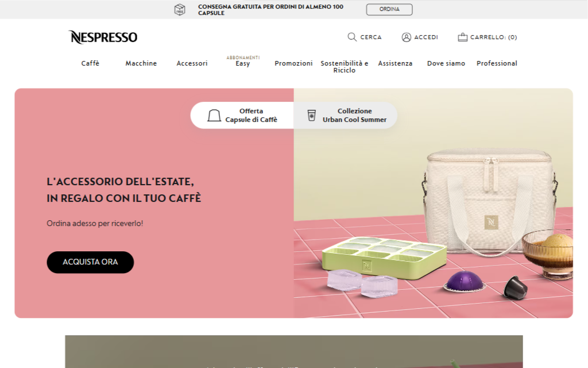The image size is (588, 368).
Task: Open Sostenibilità e Riciclo menu
Action: click(345, 67)
